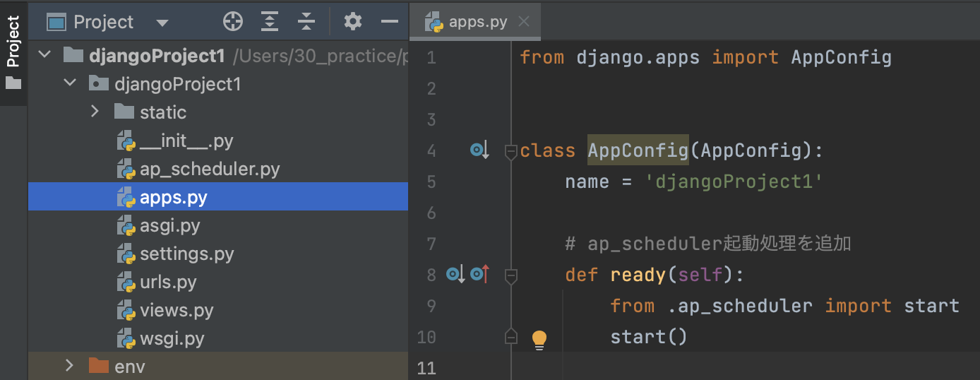Click line number 11 in gutter
980x380 pixels.
pyautogui.click(x=426, y=367)
